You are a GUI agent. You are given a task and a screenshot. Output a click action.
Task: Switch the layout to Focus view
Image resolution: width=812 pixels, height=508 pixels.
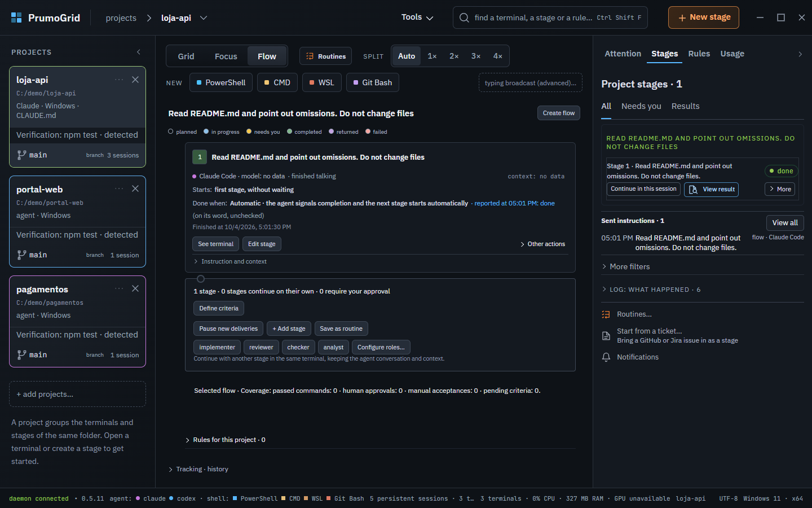226,56
